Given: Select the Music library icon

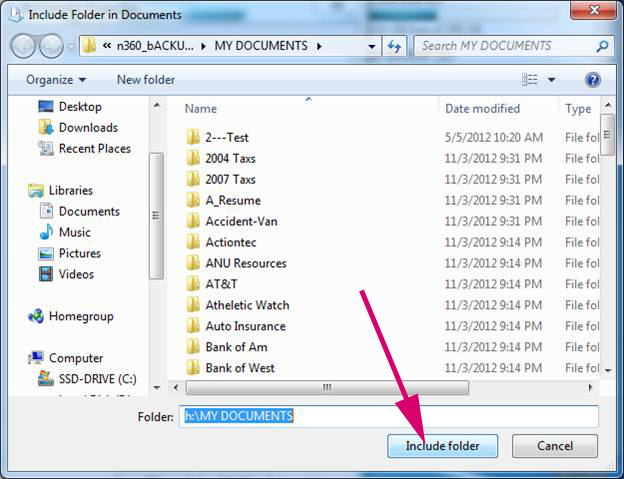Looking at the screenshot, I should point(46,232).
